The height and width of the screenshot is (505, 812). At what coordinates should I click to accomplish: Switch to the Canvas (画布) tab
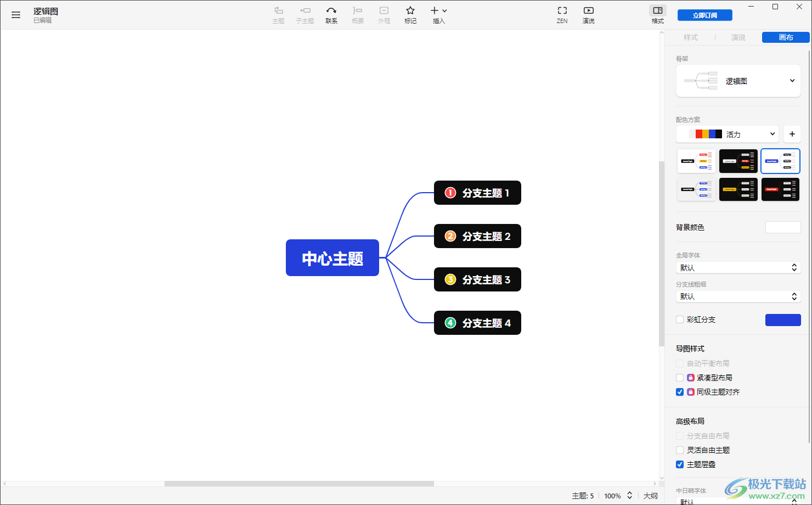(786, 37)
